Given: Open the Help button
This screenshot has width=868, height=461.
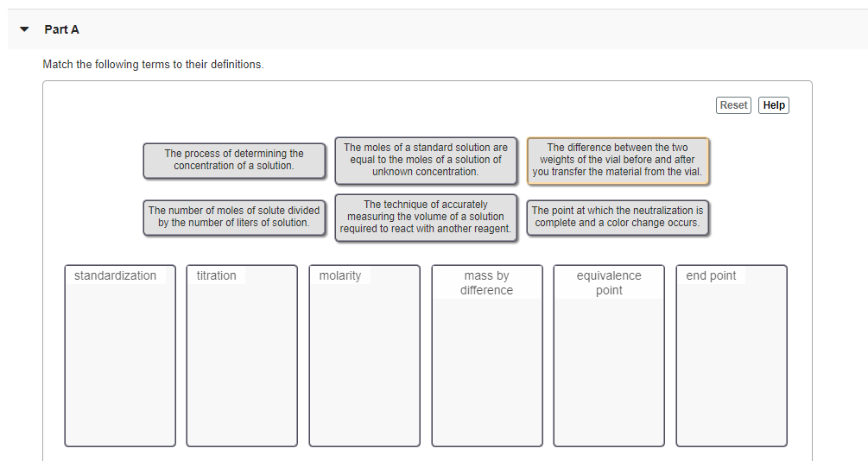Looking at the screenshot, I should tap(774, 105).
